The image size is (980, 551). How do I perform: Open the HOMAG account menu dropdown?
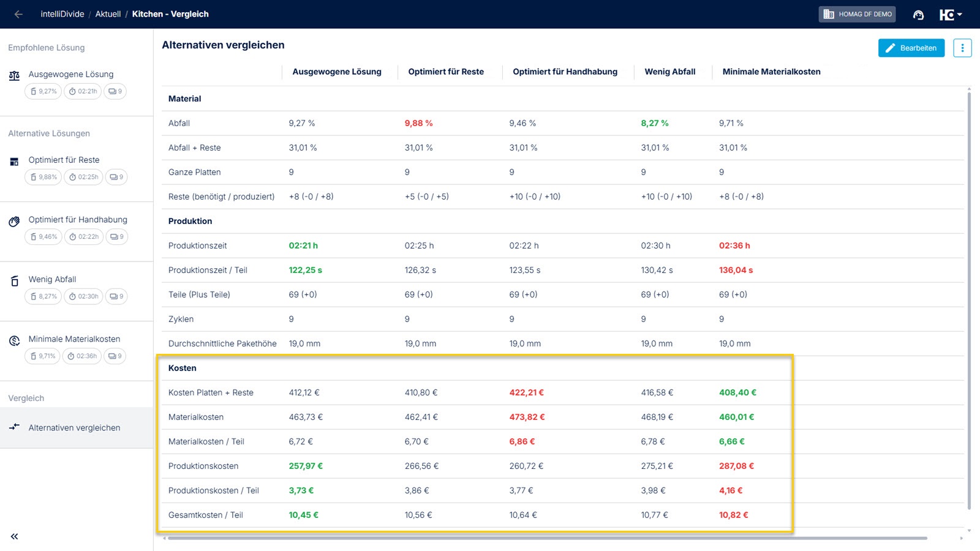pos(951,15)
